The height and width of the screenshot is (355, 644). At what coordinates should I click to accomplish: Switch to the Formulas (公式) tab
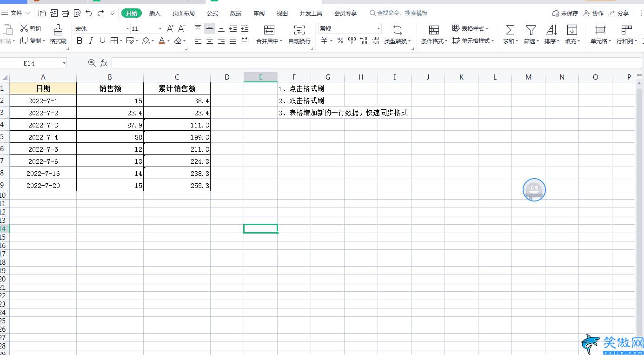pos(212,13)
